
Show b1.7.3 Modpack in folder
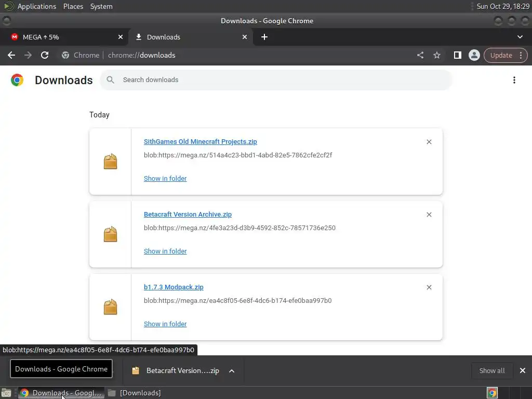[x=165, y=324]
